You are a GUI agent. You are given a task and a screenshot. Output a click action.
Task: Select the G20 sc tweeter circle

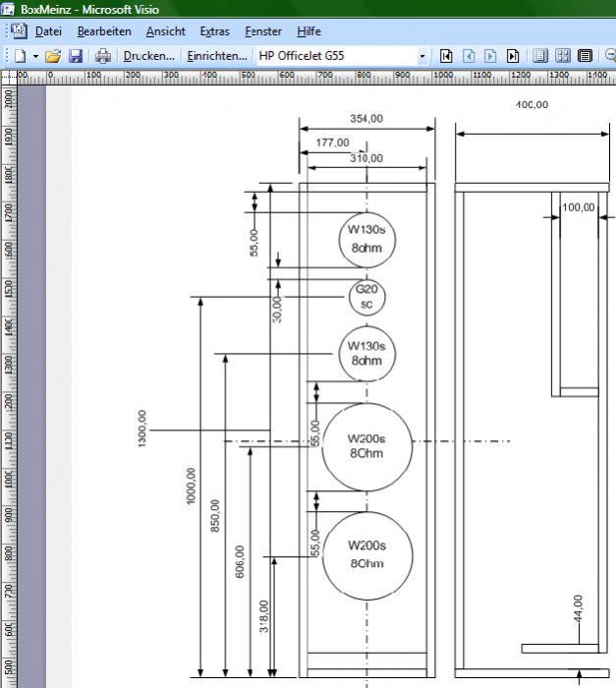coord(366,297)
